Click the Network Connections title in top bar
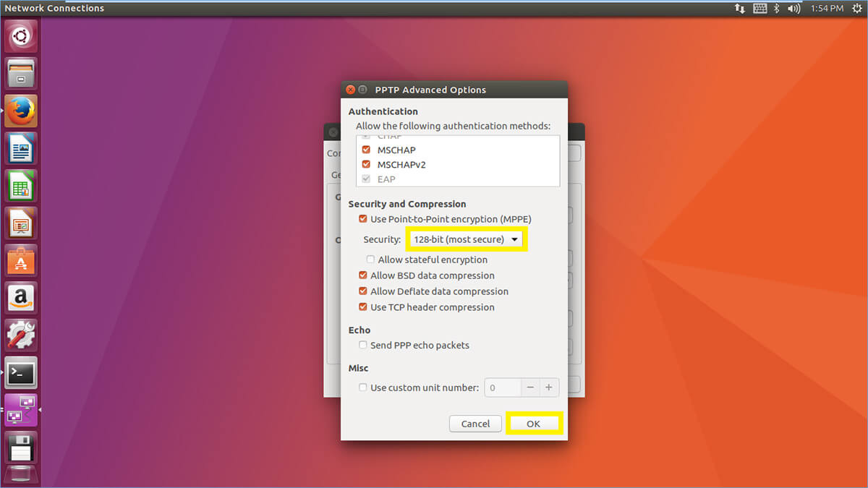Image resolution: width=868 pixels, height=488 pixels. pos(54,9)
